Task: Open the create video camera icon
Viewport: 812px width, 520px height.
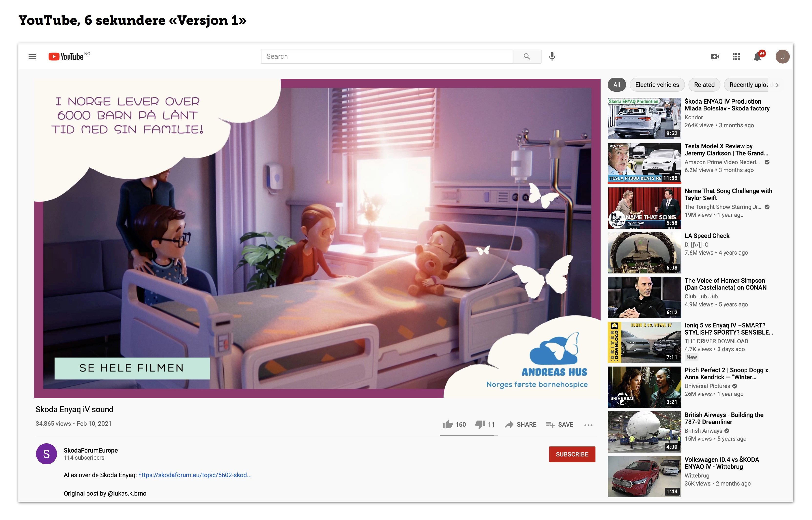Action: click(715, 56)
